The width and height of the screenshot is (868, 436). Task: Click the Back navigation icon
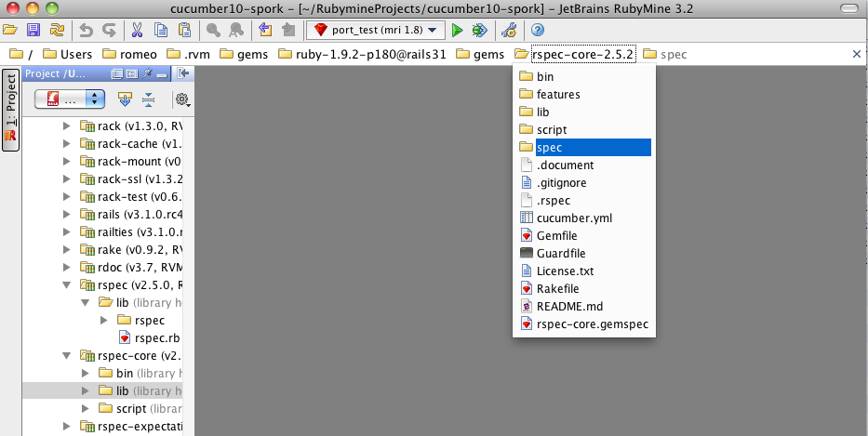pos(265,30)
